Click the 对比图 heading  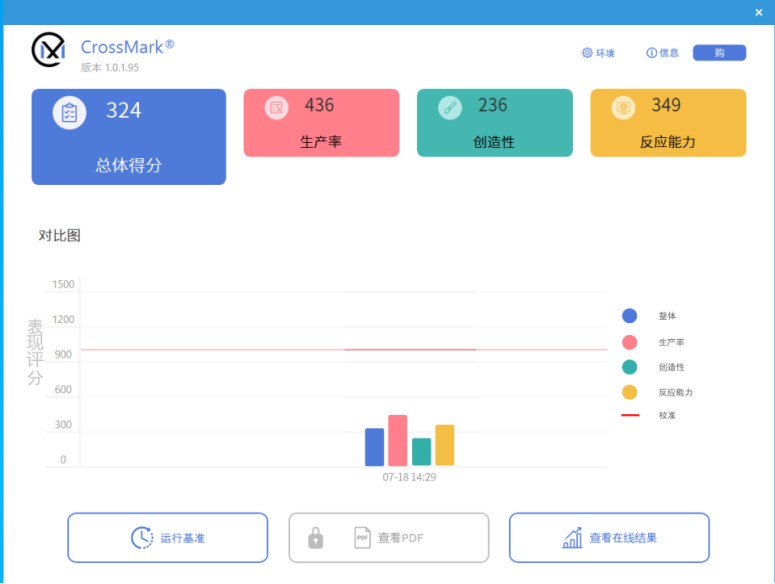[x=59, y=236]
